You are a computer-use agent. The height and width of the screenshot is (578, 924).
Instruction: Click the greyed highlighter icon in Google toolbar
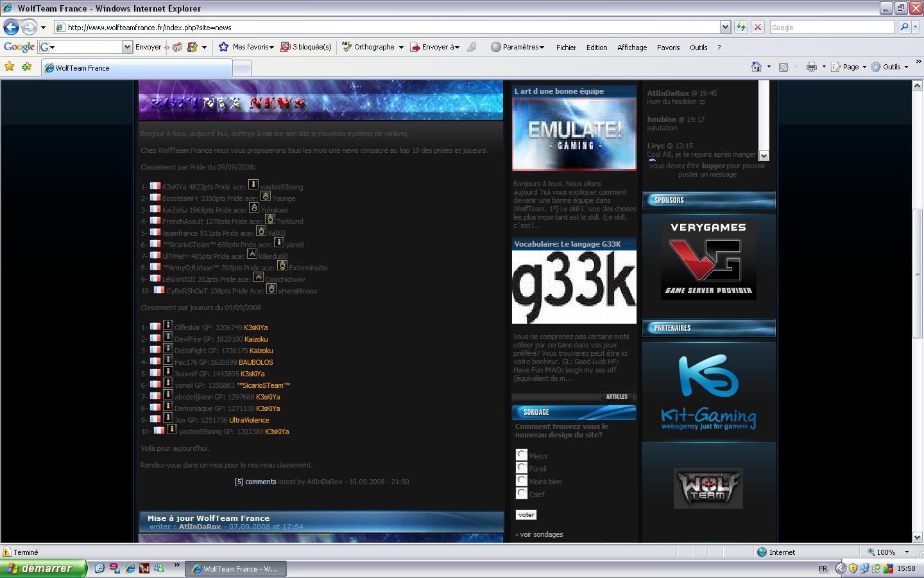[x=472, y=47]
